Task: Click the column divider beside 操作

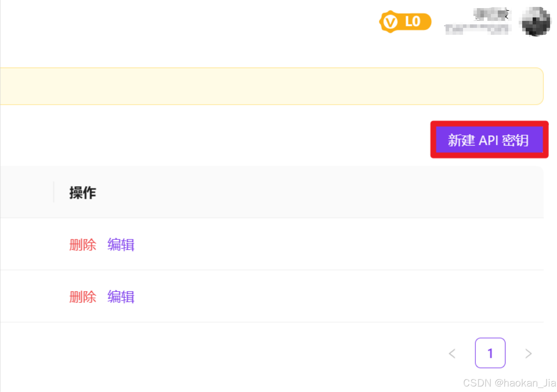Action: (x=54, y=192)
